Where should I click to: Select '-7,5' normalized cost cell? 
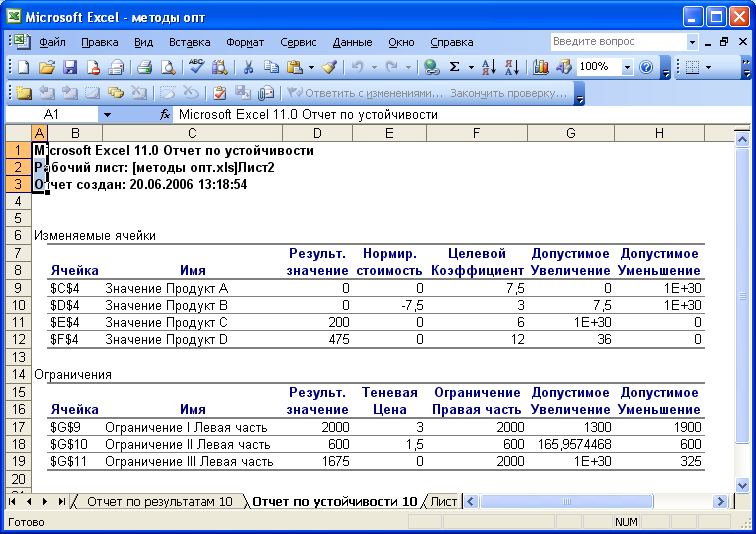(390, 306)
